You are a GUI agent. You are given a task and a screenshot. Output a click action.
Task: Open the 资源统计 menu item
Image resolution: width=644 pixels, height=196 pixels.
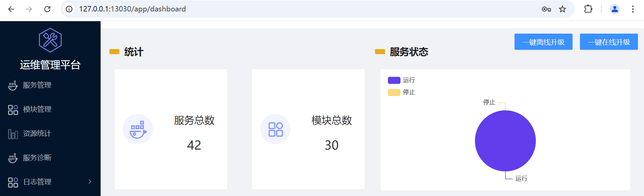(37, 133)
